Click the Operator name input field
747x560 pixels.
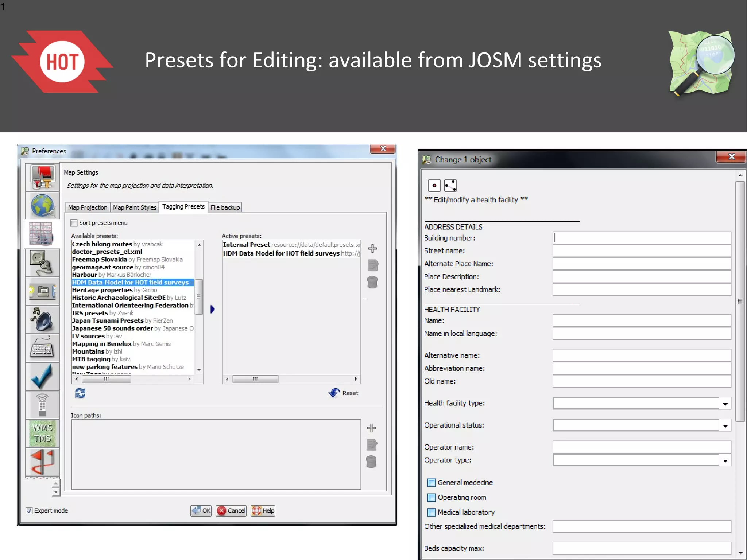coord(642,447)
